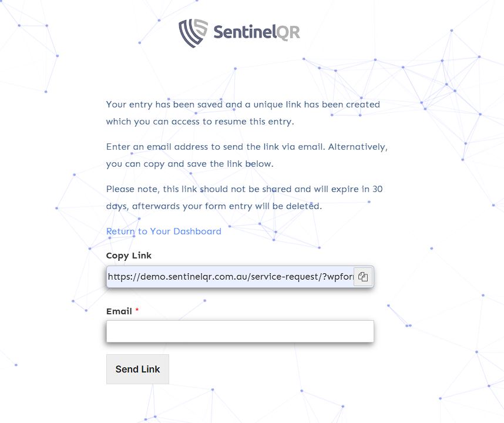Copy the link using the clipboard icon
504x423 pixels.
tap(363, 277)
